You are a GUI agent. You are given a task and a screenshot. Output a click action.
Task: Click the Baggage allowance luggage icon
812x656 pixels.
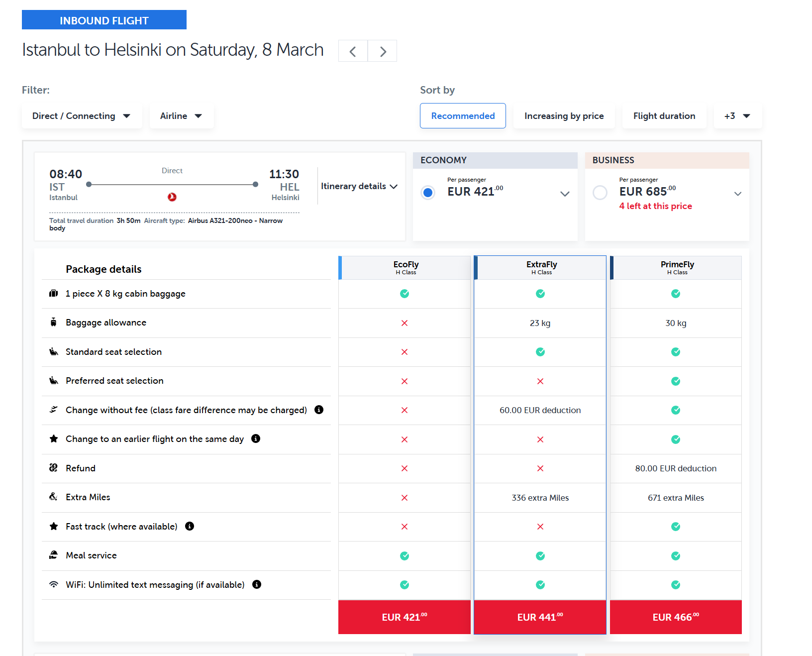54,323
